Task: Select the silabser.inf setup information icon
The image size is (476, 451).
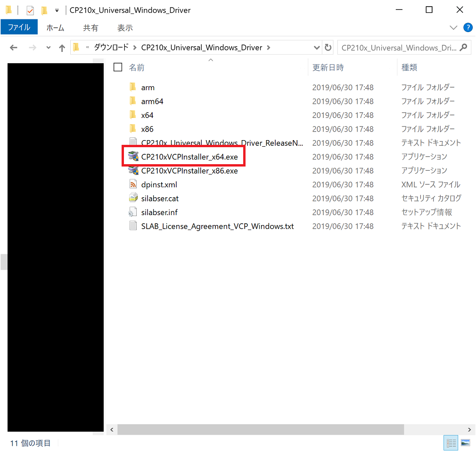Action: (133, 212)
